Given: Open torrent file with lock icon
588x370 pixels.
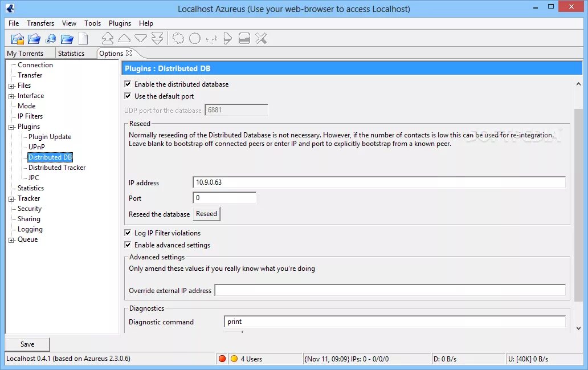Looking at the screenshot, I should coord(17,39).
